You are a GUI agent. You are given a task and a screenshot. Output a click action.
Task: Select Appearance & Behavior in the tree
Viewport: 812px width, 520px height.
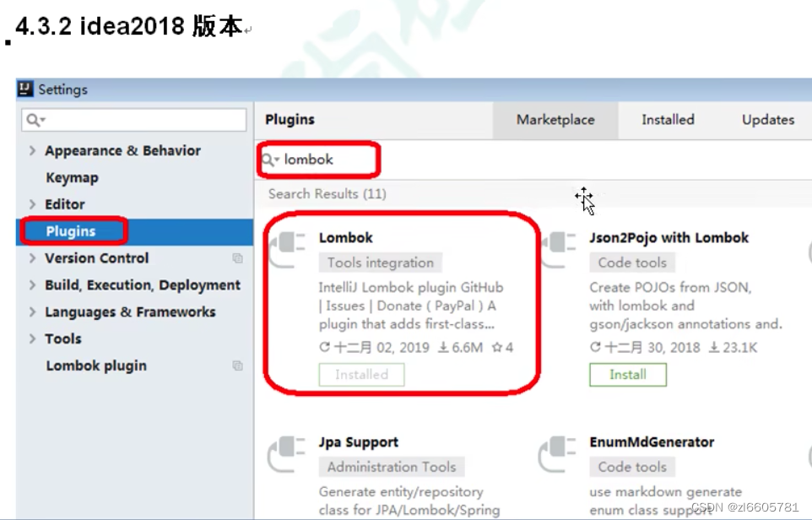(x=122, y=151)
